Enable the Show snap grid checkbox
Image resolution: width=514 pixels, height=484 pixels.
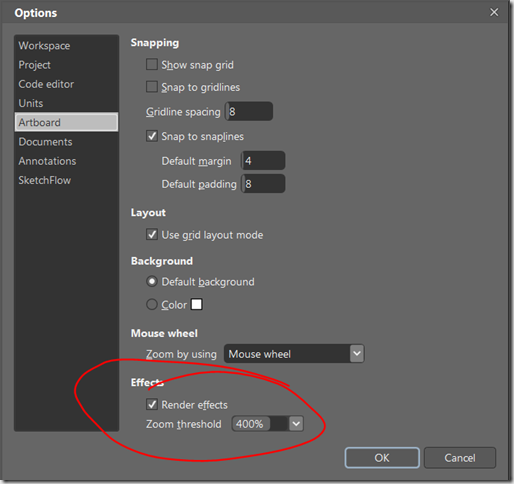pyautogui.click(x=152, y=64)
